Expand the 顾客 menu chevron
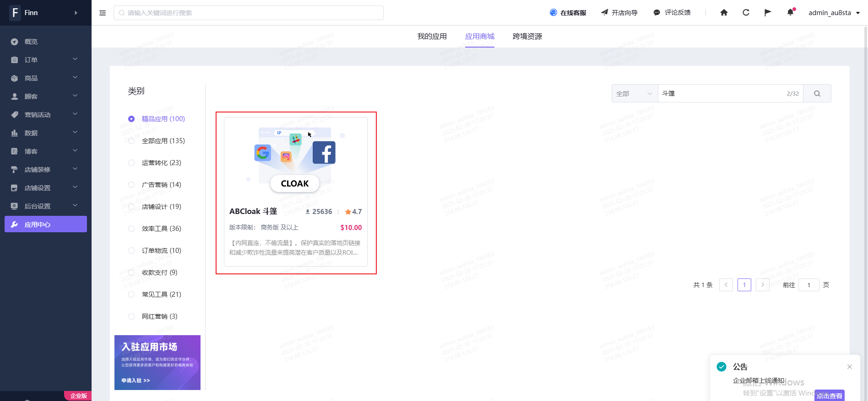This screenshot has height=401, width=868. pos(75,96)
